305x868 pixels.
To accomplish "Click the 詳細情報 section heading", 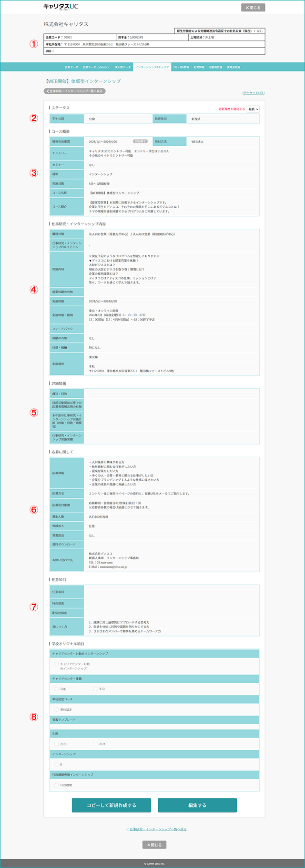I will pyautogui.click(x=59, y=384).
